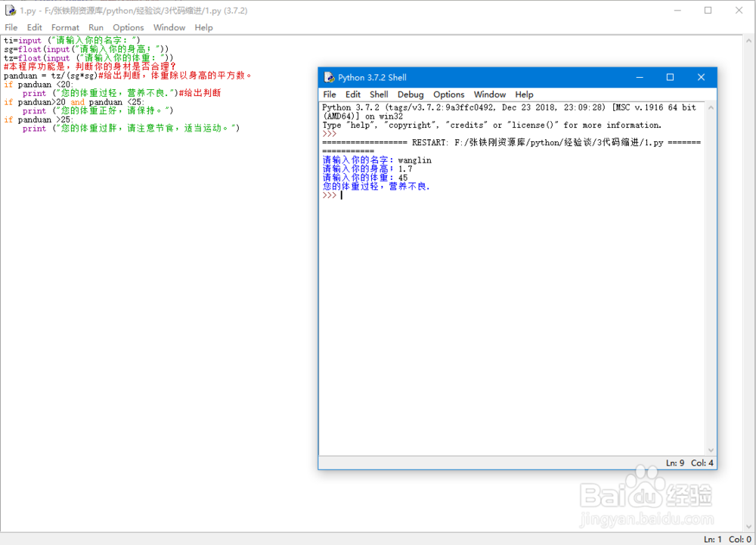Close the Python 3.7.2 Shell window
The width and height of the screenshot is (756, 545).
[701, 77]
